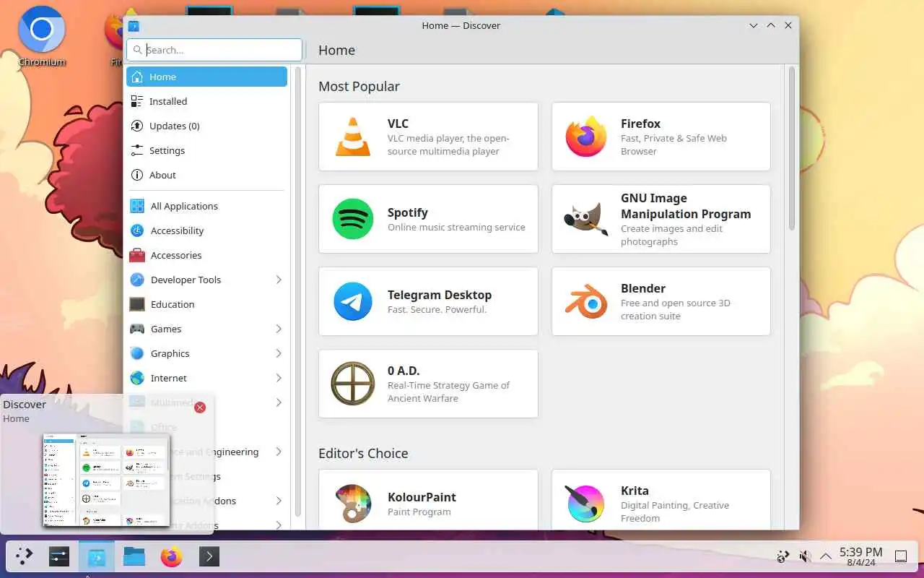Open the Krita app icon
Viewport: 924px width, 578px height.
point(586,504)
